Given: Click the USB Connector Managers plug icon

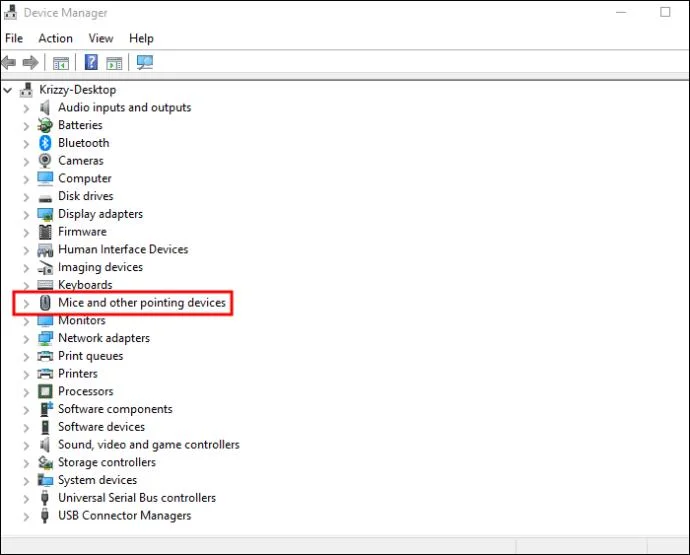Looking at the screenshot, I should pyautogui.click(x=44, y=516).
